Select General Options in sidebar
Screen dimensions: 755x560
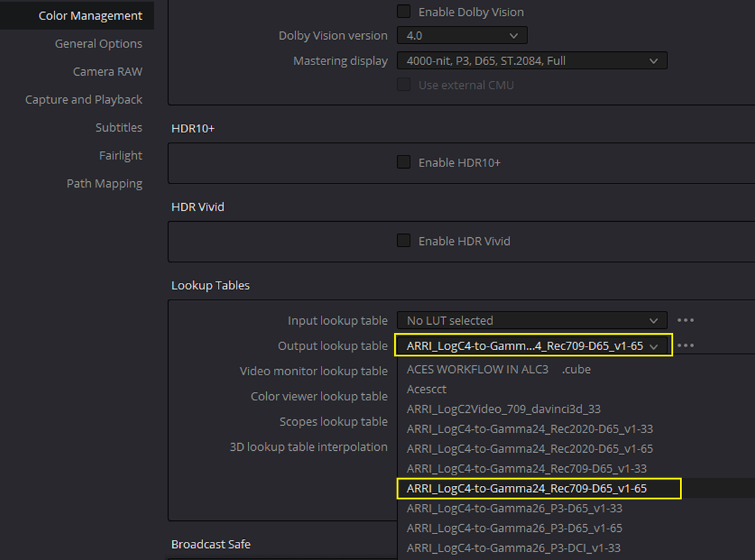[x=98, y=44]
